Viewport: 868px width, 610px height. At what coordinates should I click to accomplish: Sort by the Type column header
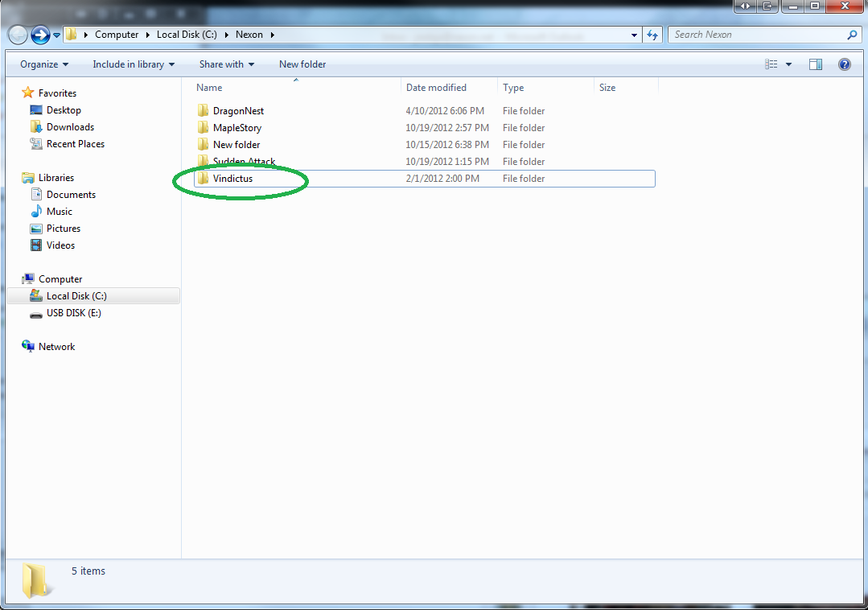(513, 88)
